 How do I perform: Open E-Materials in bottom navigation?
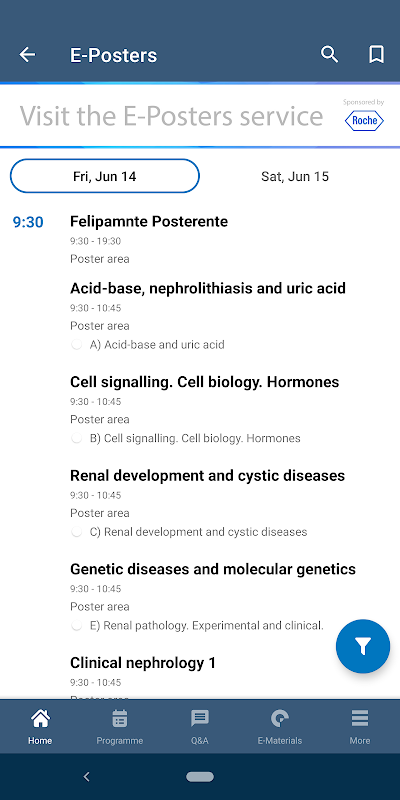point(280,727)
